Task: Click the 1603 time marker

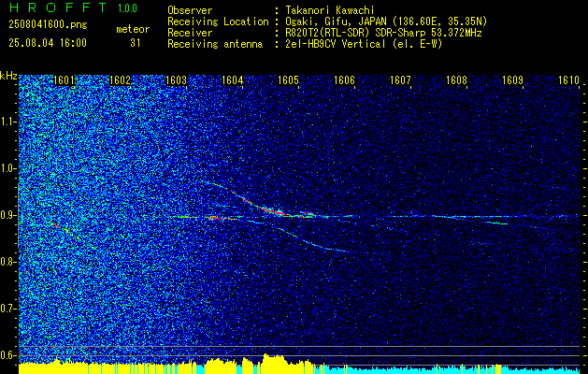Action: (177, 80)
